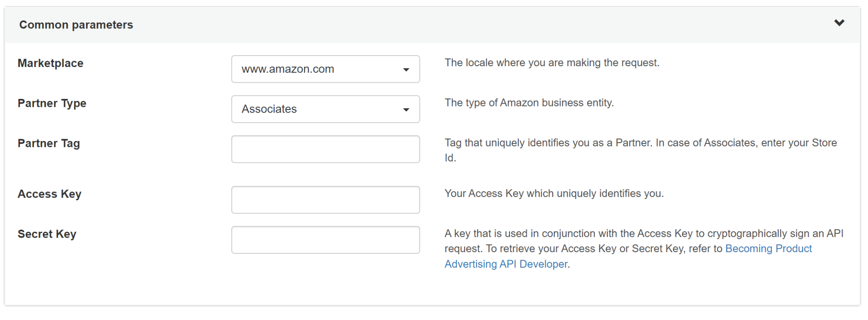Click the Common parameters header
Viewport: 868px width, 320px height.
click(76, 25)
